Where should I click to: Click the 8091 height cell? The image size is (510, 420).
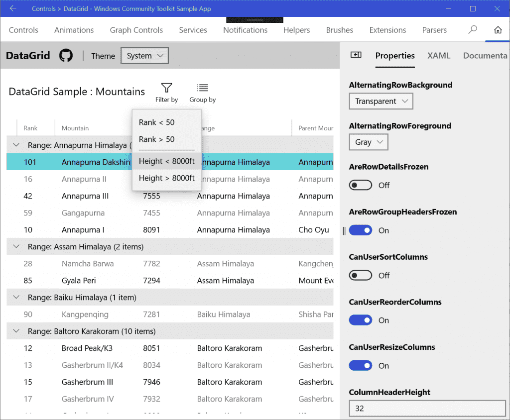click(151, 229)
